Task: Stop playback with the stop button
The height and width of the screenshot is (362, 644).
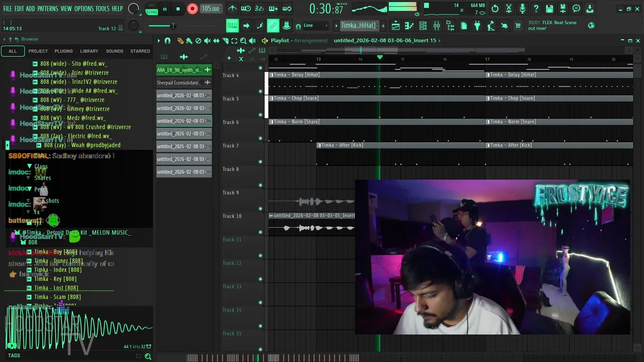Action: pos(178,9)
